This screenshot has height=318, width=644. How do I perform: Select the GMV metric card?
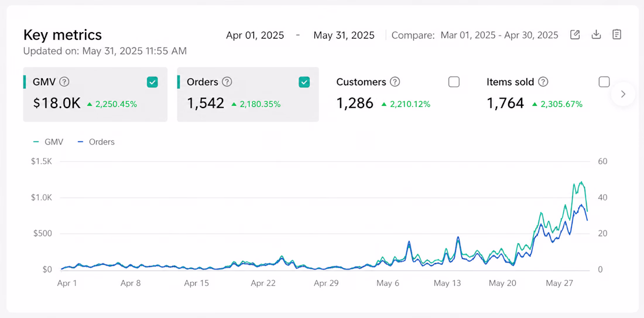point(95,94)
